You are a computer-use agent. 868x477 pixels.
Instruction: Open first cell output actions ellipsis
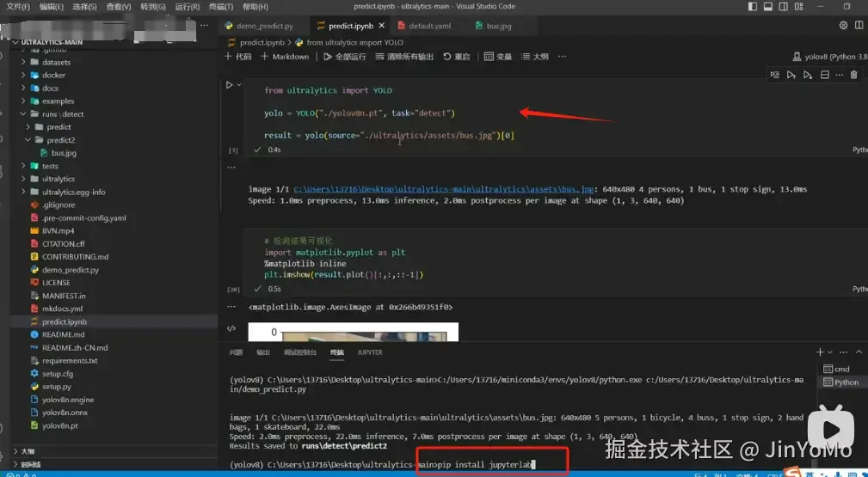click(231, 167)
